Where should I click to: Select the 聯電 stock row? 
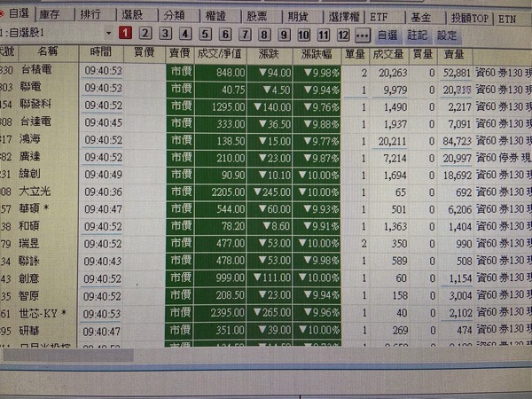(x=266, y=89)
